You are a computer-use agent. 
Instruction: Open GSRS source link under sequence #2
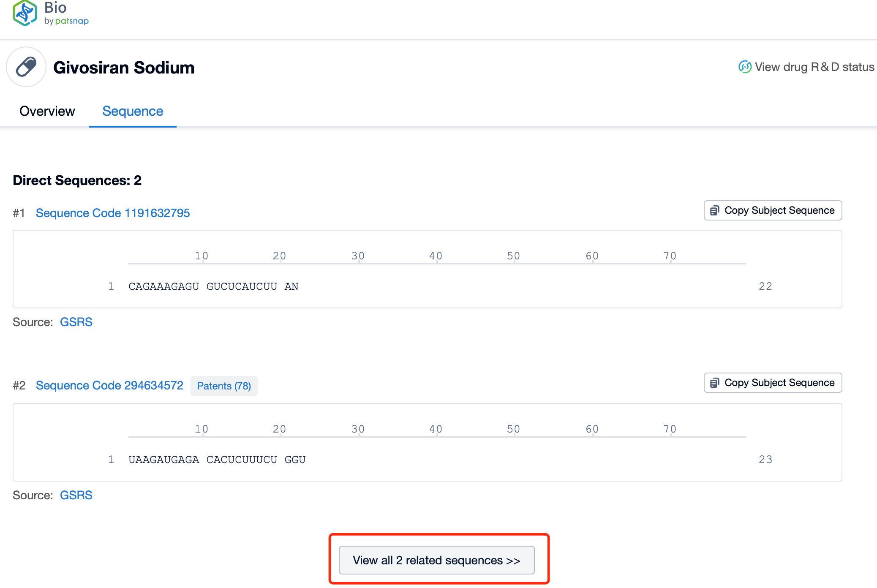76,495
